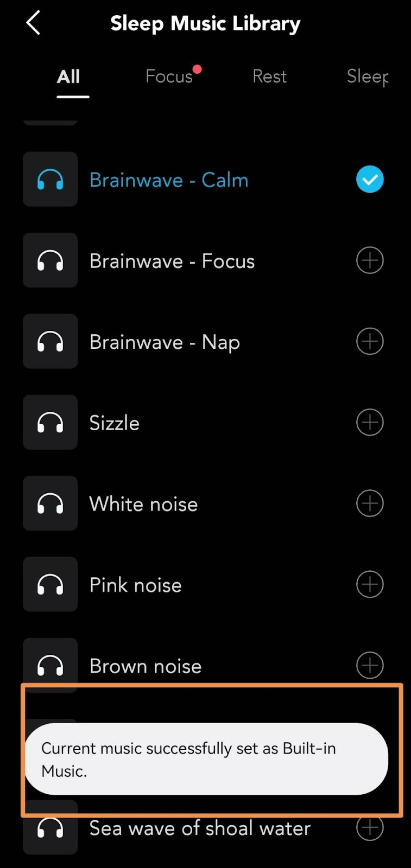411x868 pixels.
Task: Uncheck the Brainwave - Calm blue checkmark
Action: click(370, 180)
